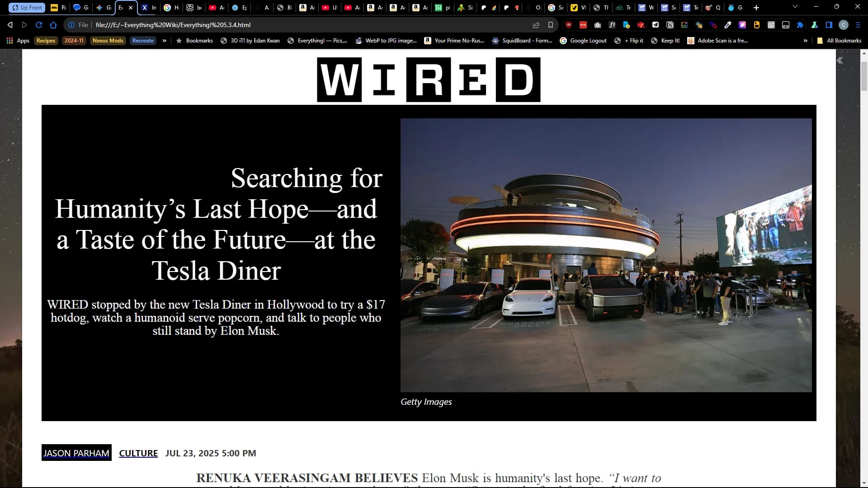
Task: Click the page vertical scrollbar thumb
Action: tap(864, 76)
